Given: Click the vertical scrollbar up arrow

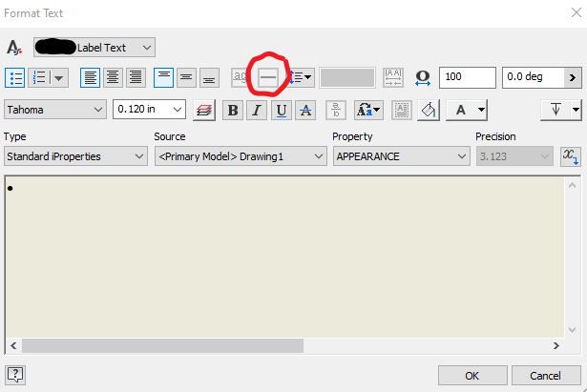Looking at the screenshot, I should point(572,185).
